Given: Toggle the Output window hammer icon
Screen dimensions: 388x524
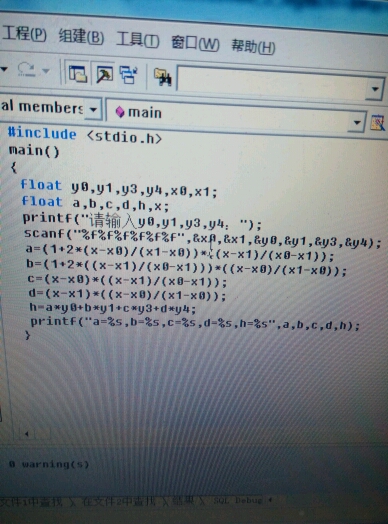Looking at the screenshot, I should (x=105, y=74).
